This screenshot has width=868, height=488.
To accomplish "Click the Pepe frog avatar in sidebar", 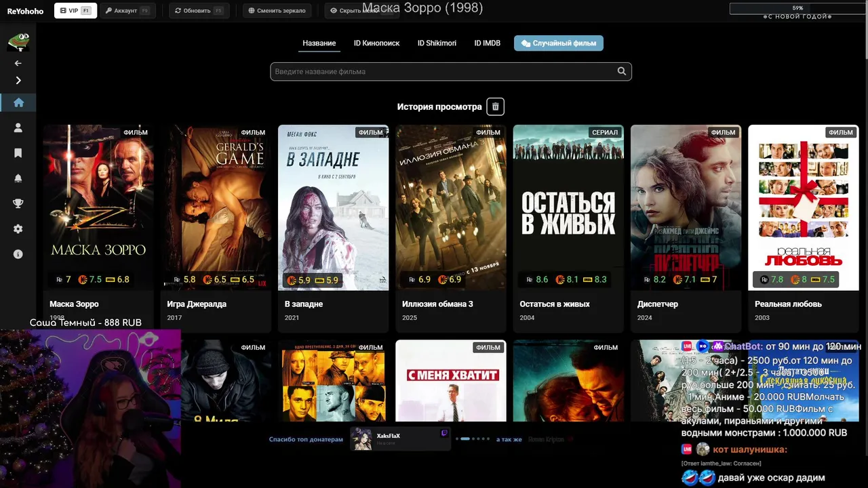I will coord(18,42).
